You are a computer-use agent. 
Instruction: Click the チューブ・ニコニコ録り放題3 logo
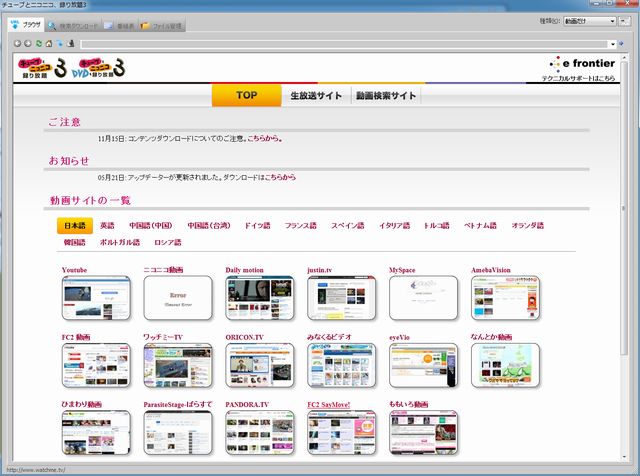[x=42, y=68]
